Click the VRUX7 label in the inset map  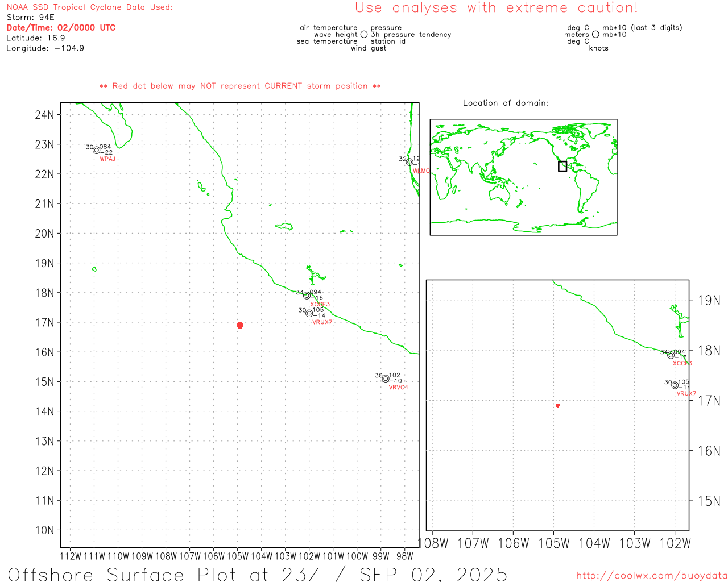[x=686, y=394]
